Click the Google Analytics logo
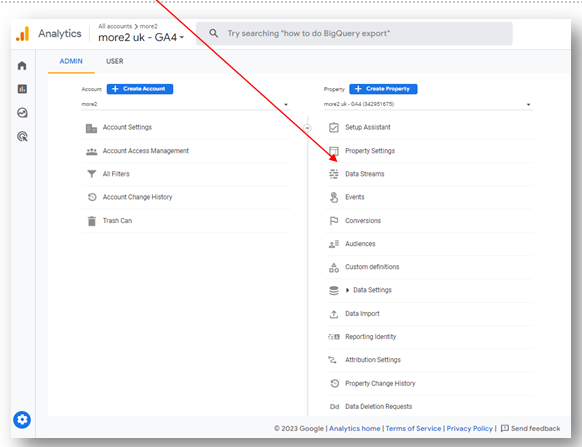Image resolution: width=582 pixels, height=447 pixels. point(22,34)
